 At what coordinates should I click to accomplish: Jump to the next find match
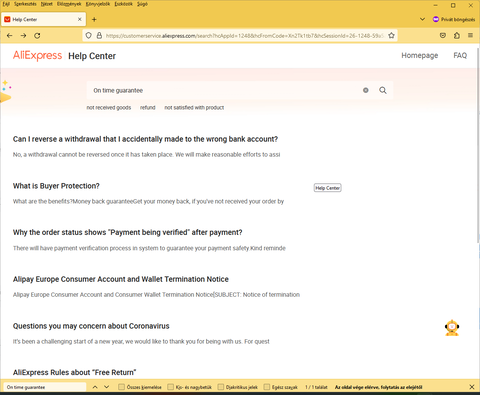tap(106, 387)
